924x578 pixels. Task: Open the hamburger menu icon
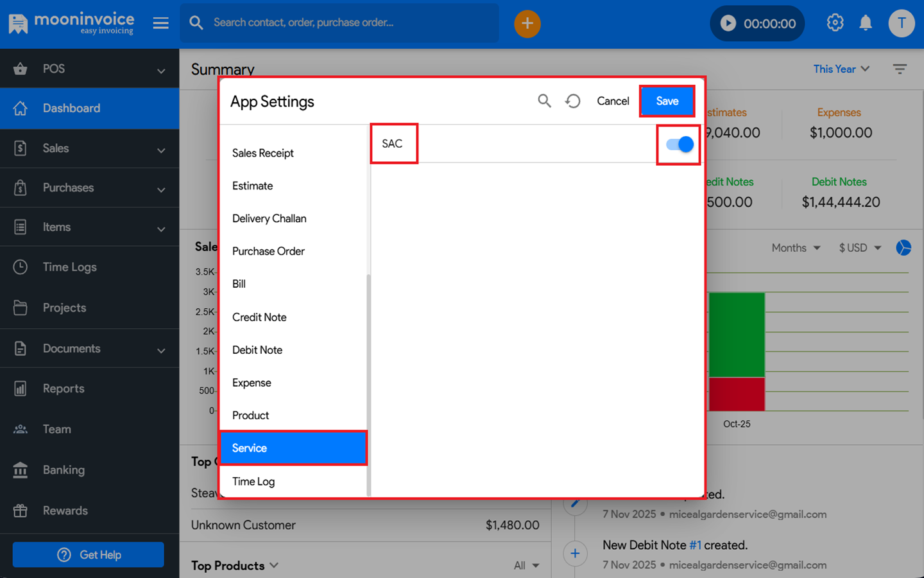[x=160, y=24]
